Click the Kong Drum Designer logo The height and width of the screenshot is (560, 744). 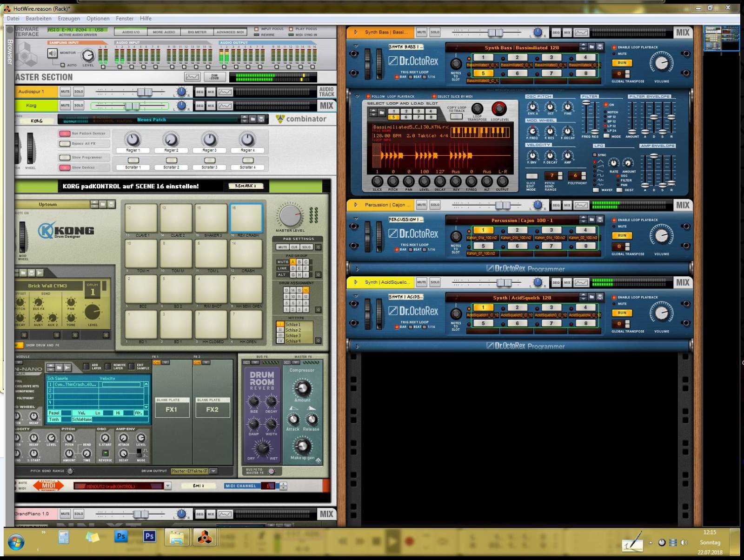pos(66,231)
